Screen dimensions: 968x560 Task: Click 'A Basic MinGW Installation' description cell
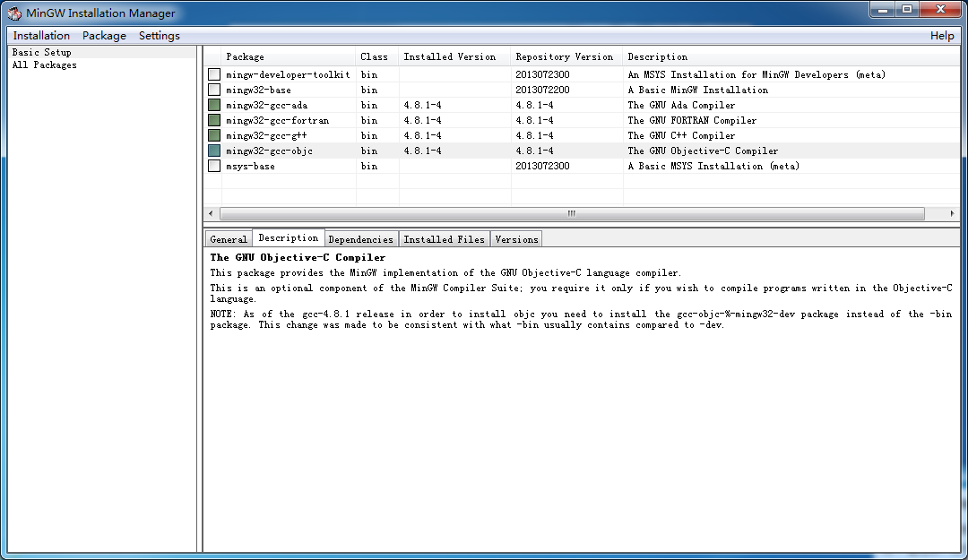click(x=698, y=90)
